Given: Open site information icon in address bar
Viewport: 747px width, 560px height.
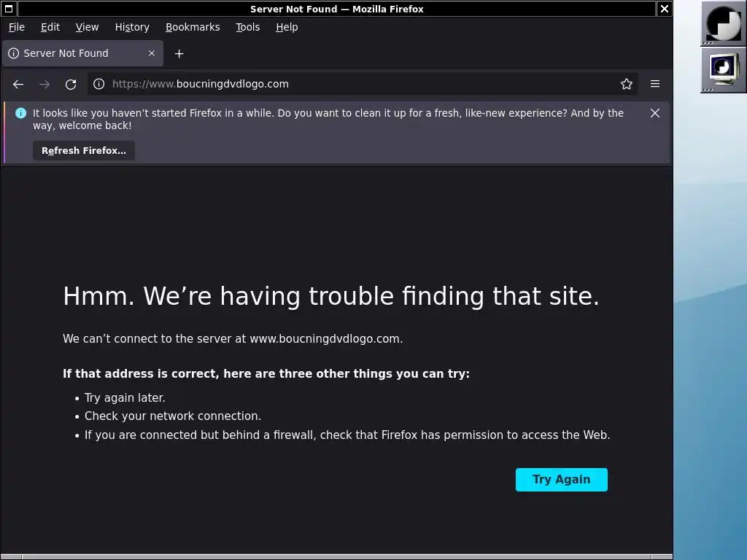Looking at the screenshot, I should pyautogui.click(x=99, y=84).
